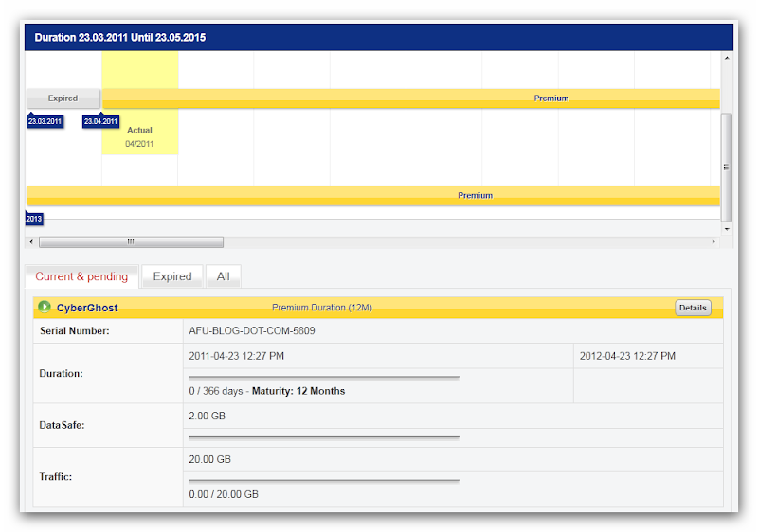Click the DataSafe 2.00 GB value

point(207,417)
